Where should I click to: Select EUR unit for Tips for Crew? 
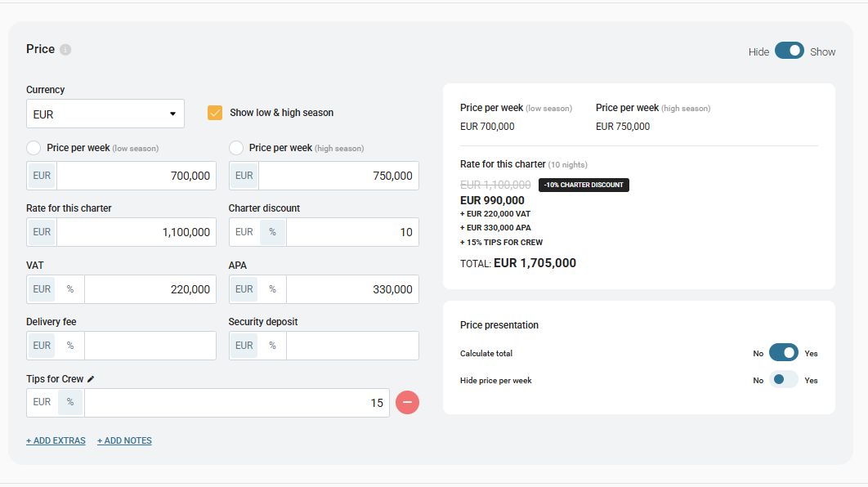point(41,402)
